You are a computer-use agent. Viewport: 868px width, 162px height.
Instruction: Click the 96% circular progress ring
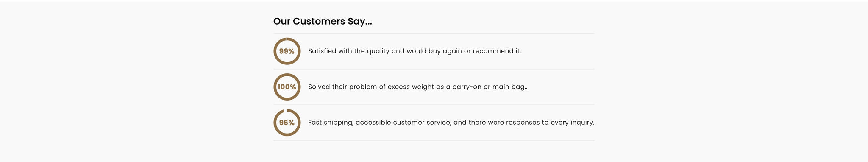click(287, 123)
